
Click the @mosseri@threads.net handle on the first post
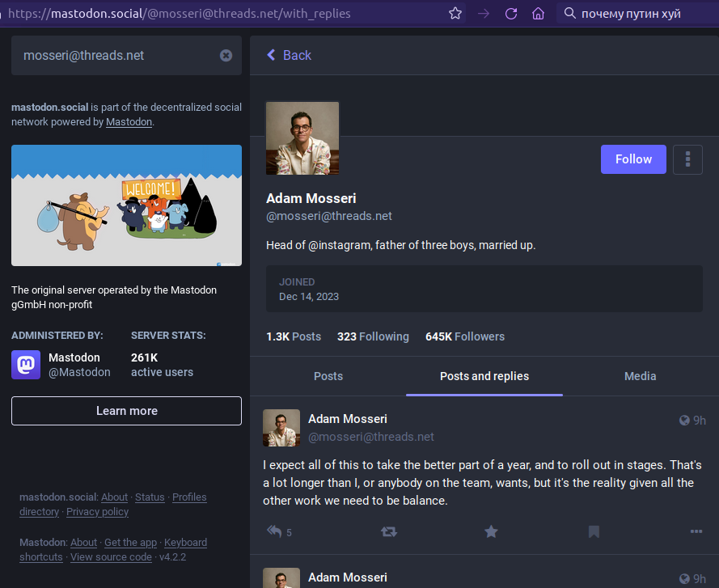(371, 437)
